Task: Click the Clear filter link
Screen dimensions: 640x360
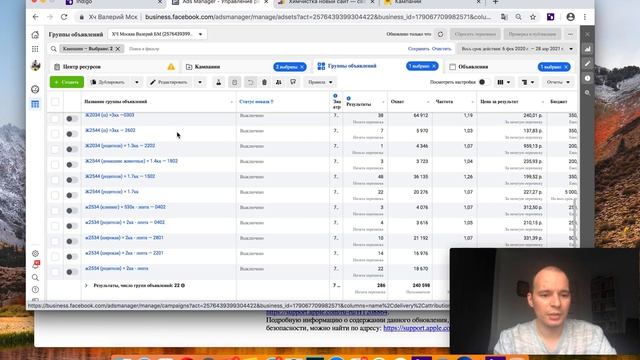Action: [442, 49]
